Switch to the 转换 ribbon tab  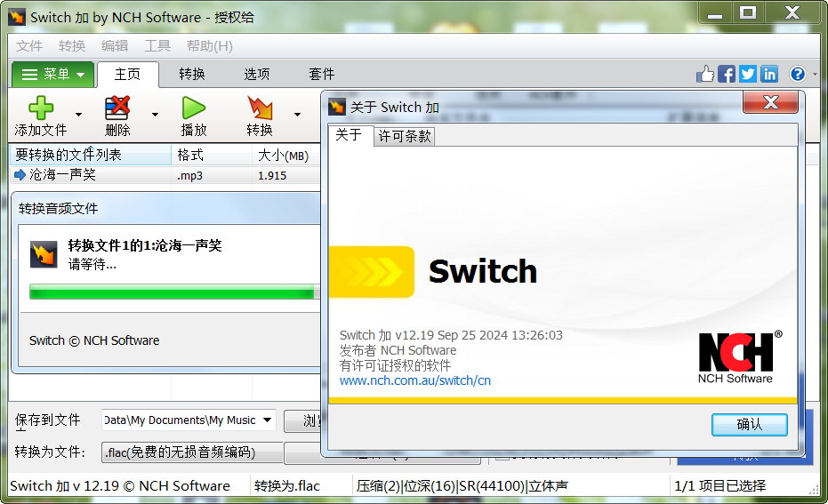[192, 75]
